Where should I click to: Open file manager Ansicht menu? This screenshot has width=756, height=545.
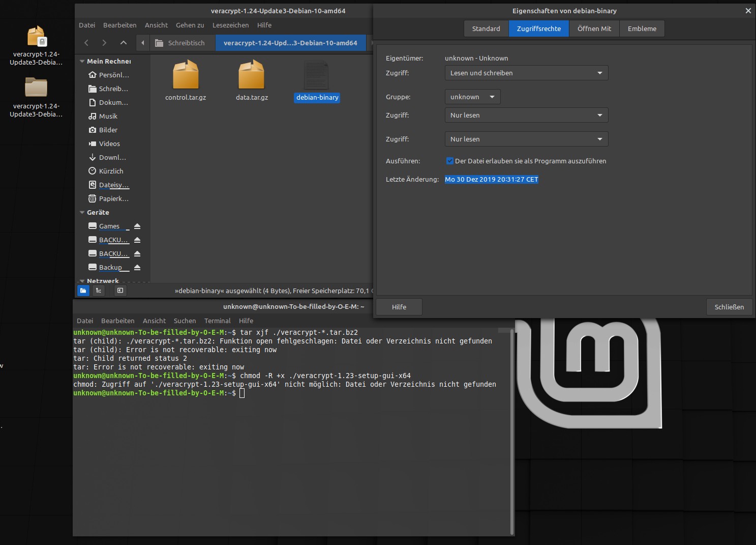coord(156,25)
